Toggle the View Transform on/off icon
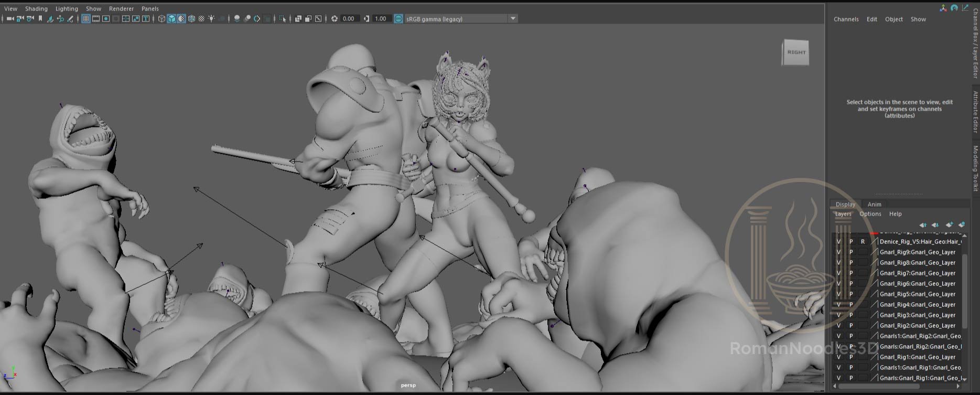The width and height of the screenshot is (980, 395). click(398, 18)
